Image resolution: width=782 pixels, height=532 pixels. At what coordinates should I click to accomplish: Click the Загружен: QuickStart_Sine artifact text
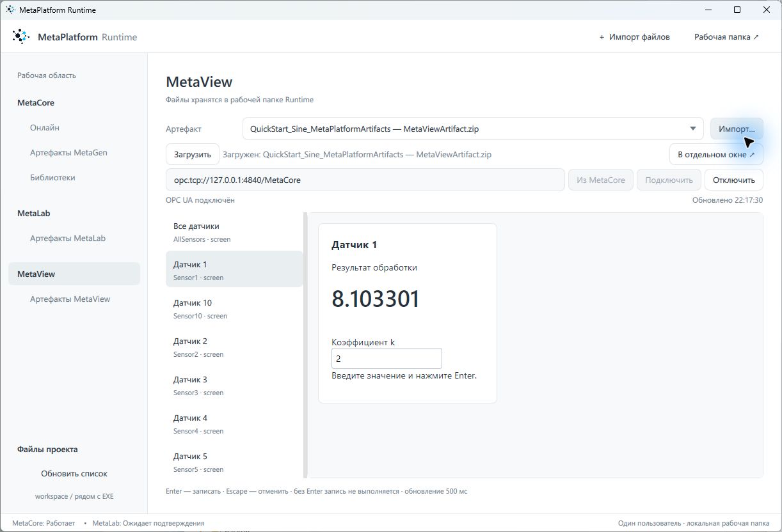(x=357, y=155)
